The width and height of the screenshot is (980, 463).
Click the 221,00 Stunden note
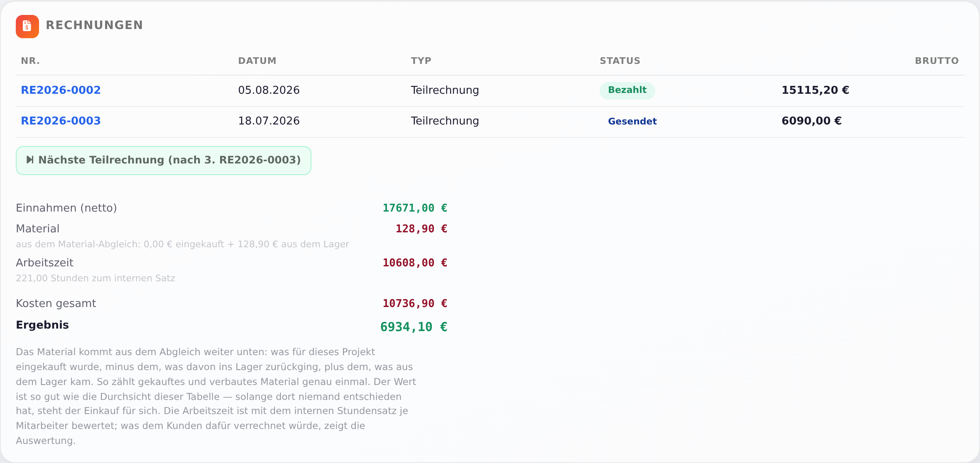(96, 278)
